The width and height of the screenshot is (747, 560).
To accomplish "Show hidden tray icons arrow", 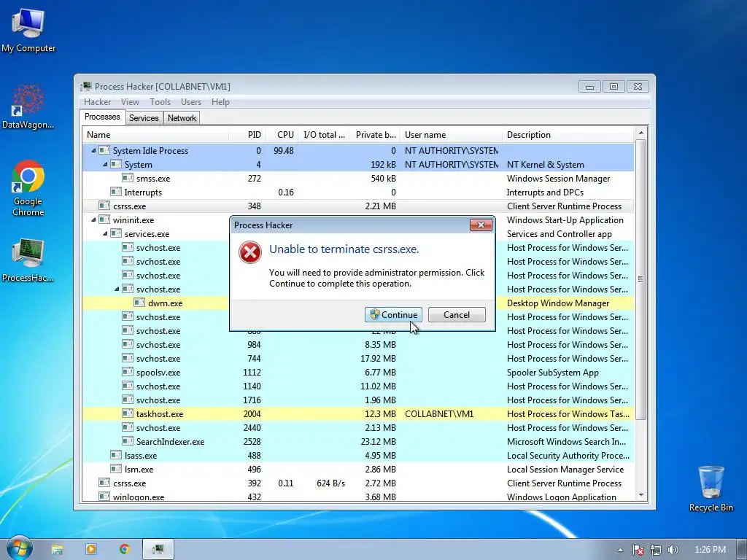I will coord(620,550).
